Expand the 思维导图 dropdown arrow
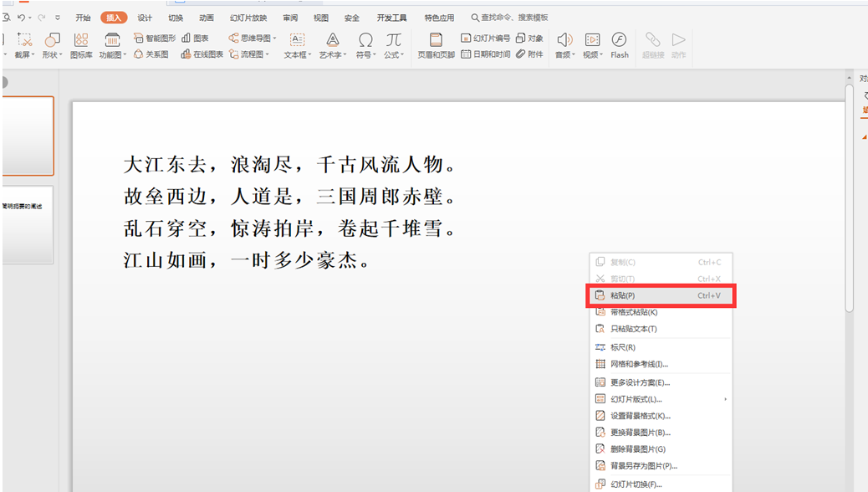Image resolution: width=868 pixels, height=492 pixels. coord(274,38)
